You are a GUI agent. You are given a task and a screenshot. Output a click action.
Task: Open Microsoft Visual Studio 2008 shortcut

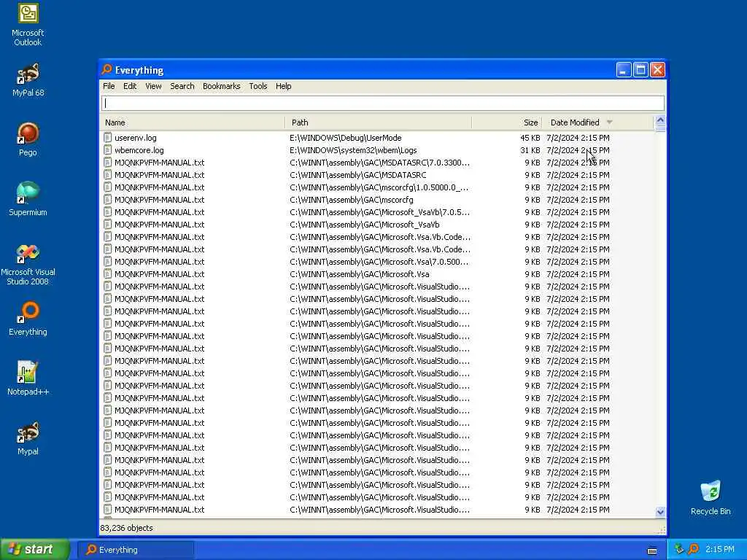click(x=28, y=264)
